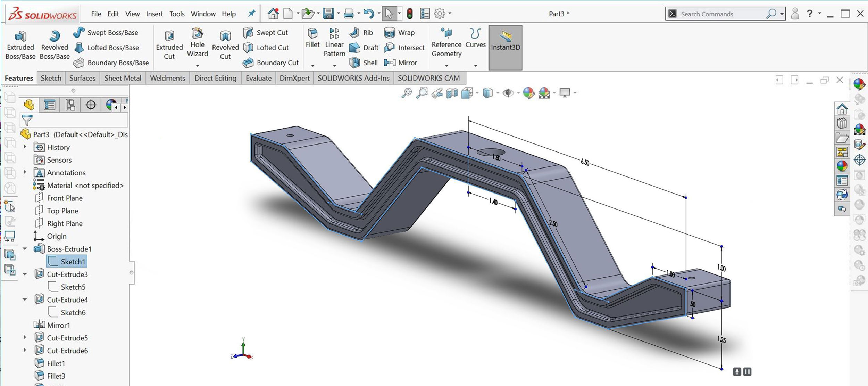Viewport: 868px width, 386px height.
Task: Open the Edit Appearance color tool
Action: 529,93
